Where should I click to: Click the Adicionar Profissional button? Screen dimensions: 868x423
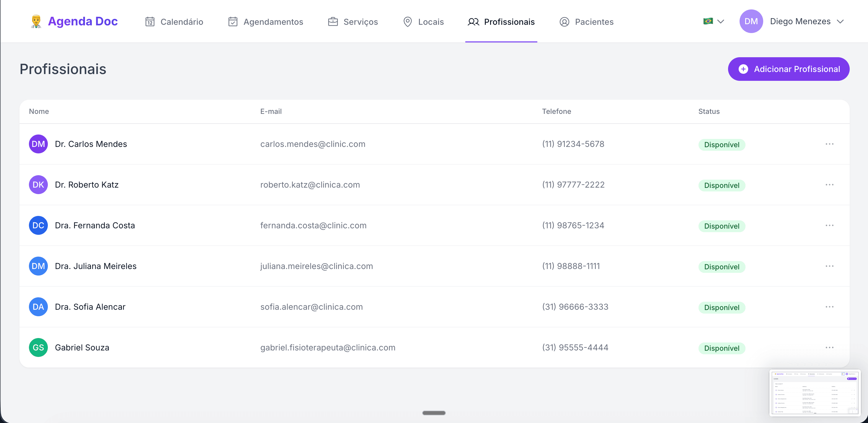click(789, 69)
